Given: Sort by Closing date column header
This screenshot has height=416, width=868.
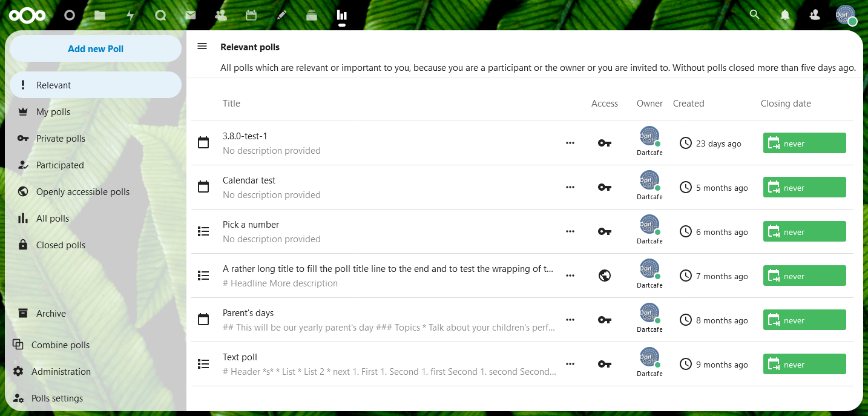Looking at the screenshot, I should pyautogui.click(x=786, y=104).
